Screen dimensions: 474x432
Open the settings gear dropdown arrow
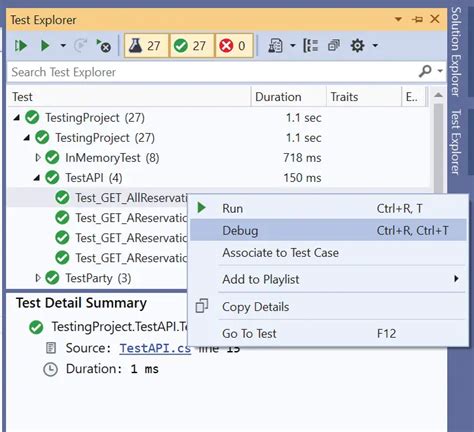pos(375,45)
